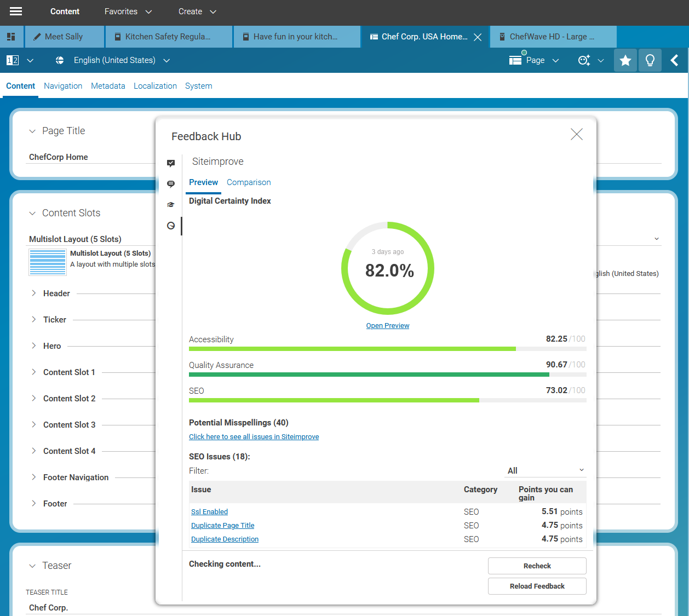Viewport: 689px width, 616px height.
Task: Toggle the lightbulb Feedback Hub icon
Action: point(650,60)
